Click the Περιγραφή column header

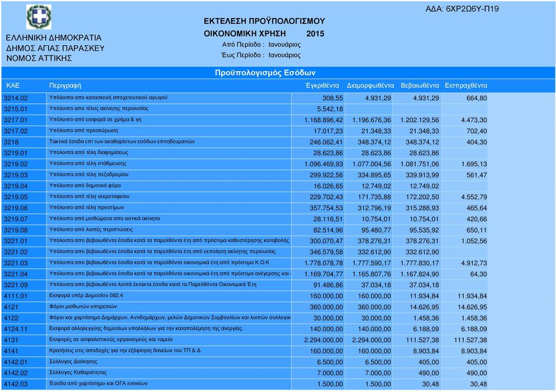point(65,86)
